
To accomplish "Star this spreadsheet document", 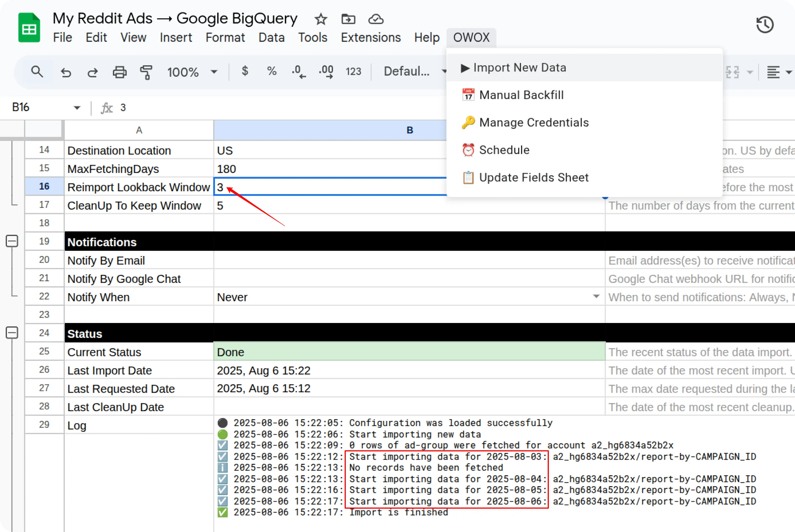I will click(320, 19).
